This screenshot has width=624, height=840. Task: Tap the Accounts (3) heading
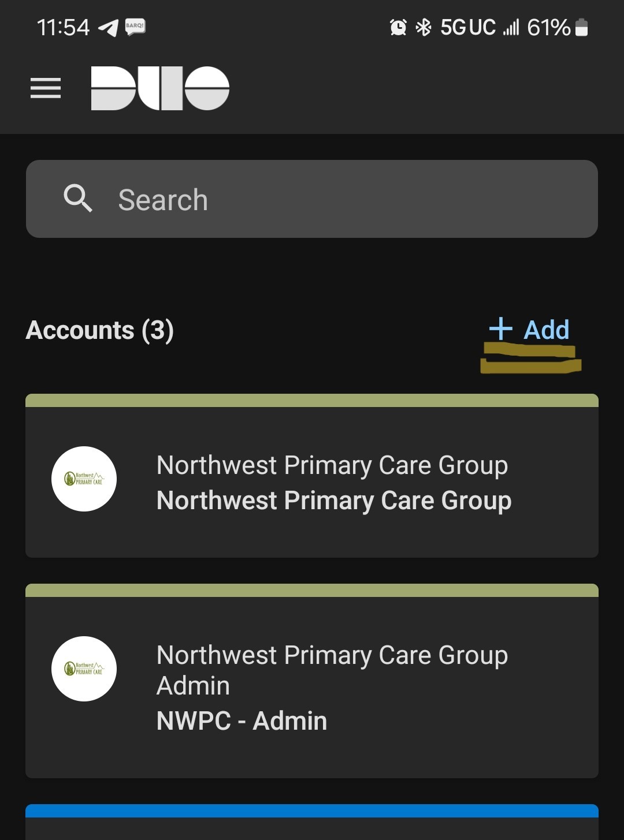[x=100, y=330]
